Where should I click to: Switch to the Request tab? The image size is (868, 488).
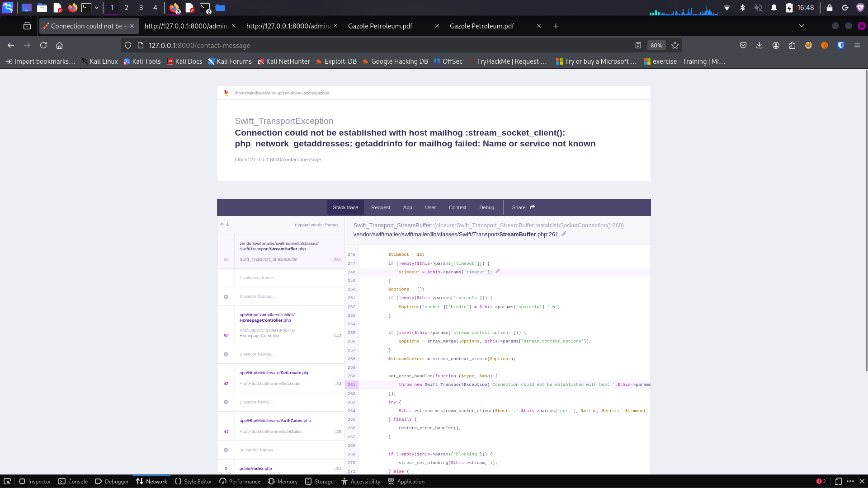(x=380, y=207)
